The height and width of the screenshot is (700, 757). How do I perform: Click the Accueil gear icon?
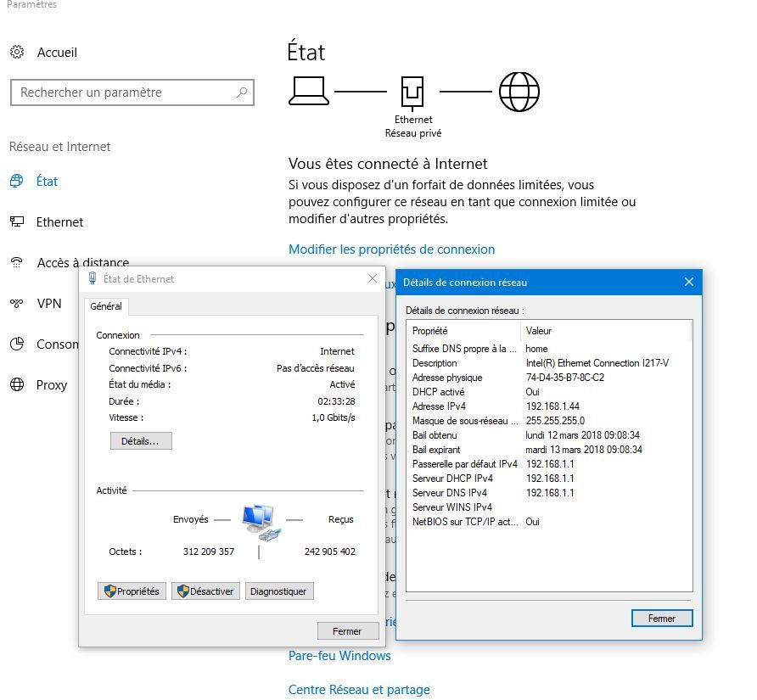17,53
